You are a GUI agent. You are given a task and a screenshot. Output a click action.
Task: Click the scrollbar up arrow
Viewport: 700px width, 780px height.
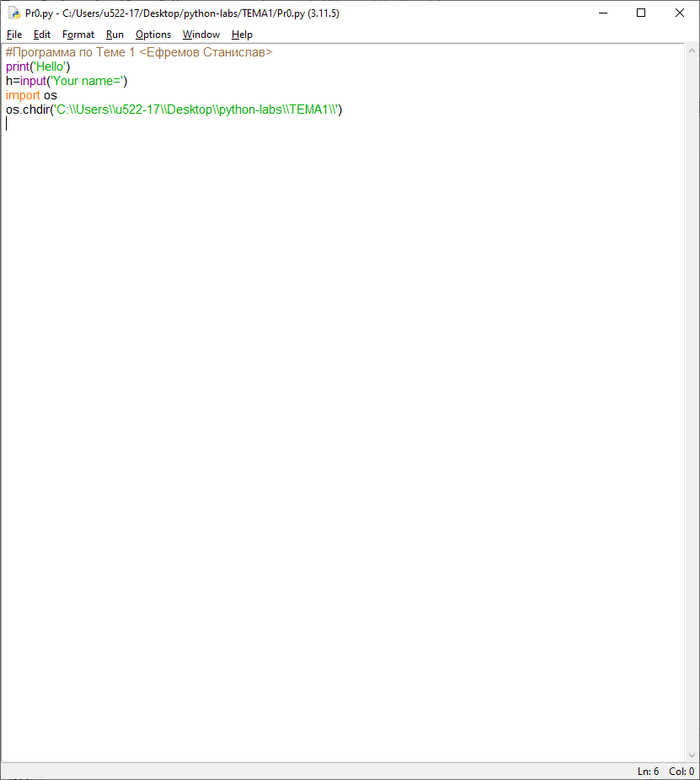point(692,51)
